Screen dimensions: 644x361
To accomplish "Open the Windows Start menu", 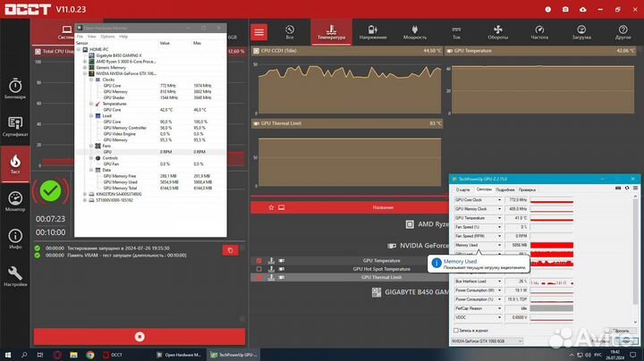I will pyautogui.click(x=8, y=355).
